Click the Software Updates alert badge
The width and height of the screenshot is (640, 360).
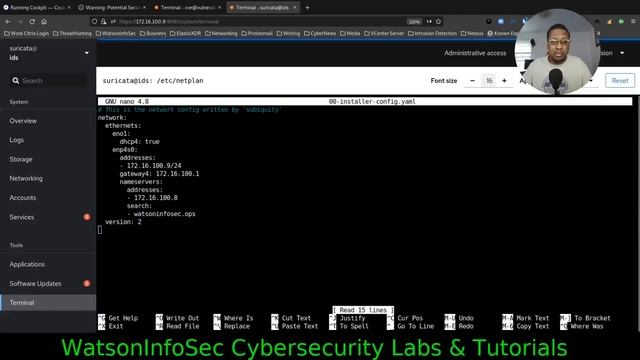coord(87,283)
